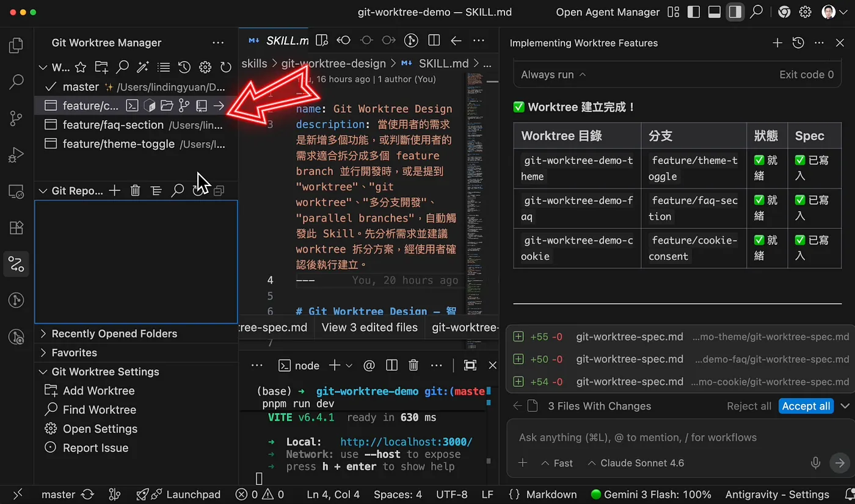Image resolution: width=855 pixels, height=504 pixels.
Task: Open the Explorer view in the activity bar
Action: click(16, 46)
